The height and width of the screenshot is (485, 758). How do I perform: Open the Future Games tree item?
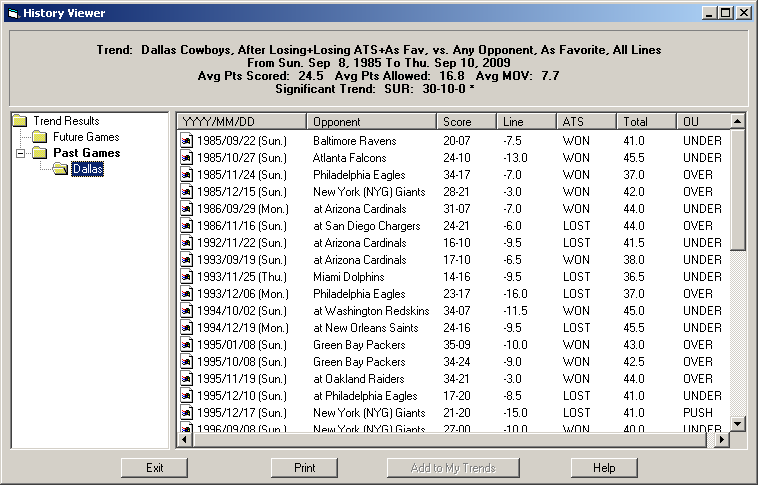click(86, 137)
